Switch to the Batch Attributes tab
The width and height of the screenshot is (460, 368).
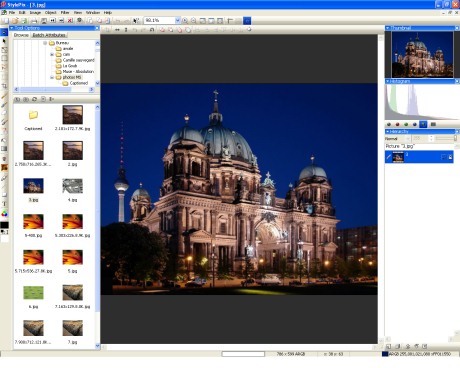click(x=49, y=35)
